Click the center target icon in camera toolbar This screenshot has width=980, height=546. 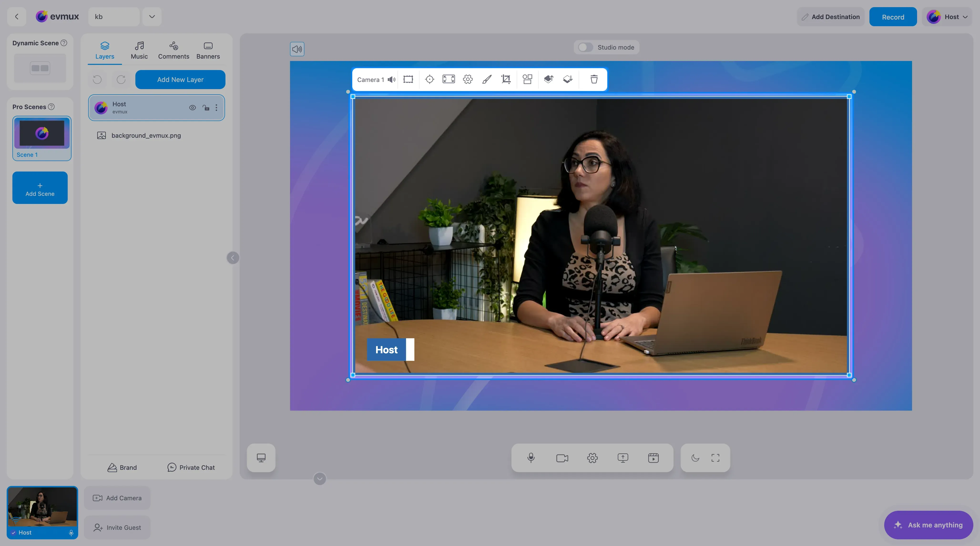click(429, 79)
